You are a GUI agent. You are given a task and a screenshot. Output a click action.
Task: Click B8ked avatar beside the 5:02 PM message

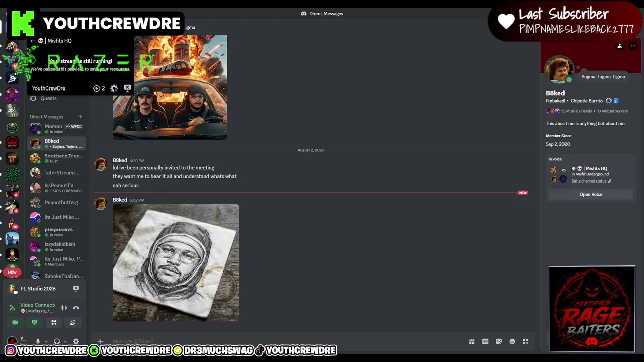[101, 203]
